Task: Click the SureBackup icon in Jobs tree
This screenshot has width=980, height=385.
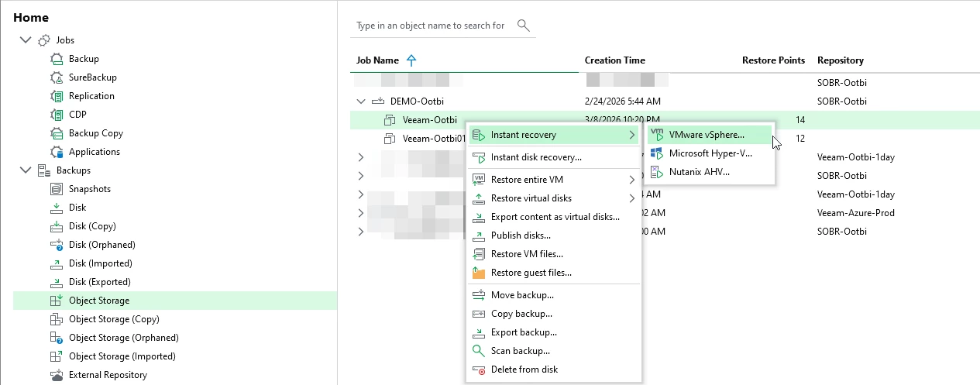Action: click(x=56, y=77)
